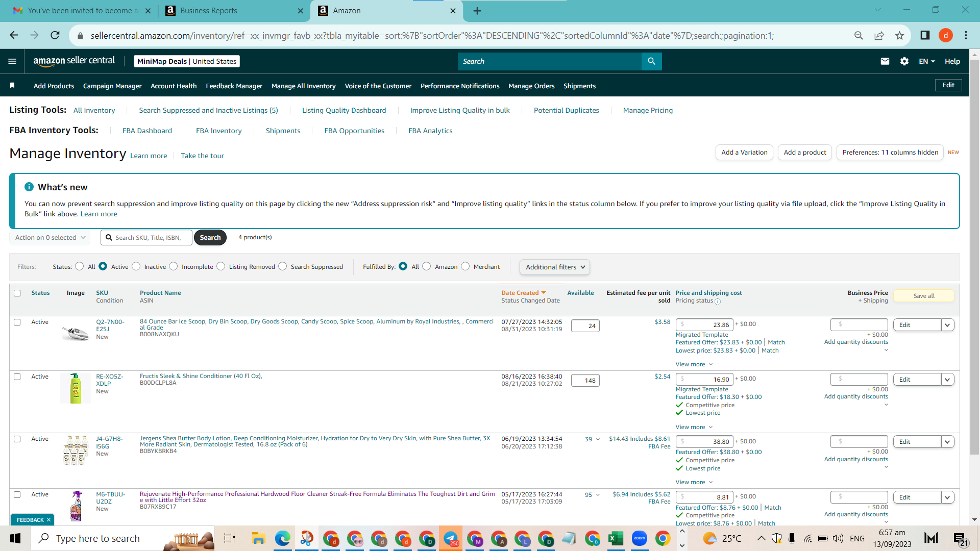The width and height of the screenshot is (980, 551).
Task: Go back using browser back arrow
Action: point(14,35)
